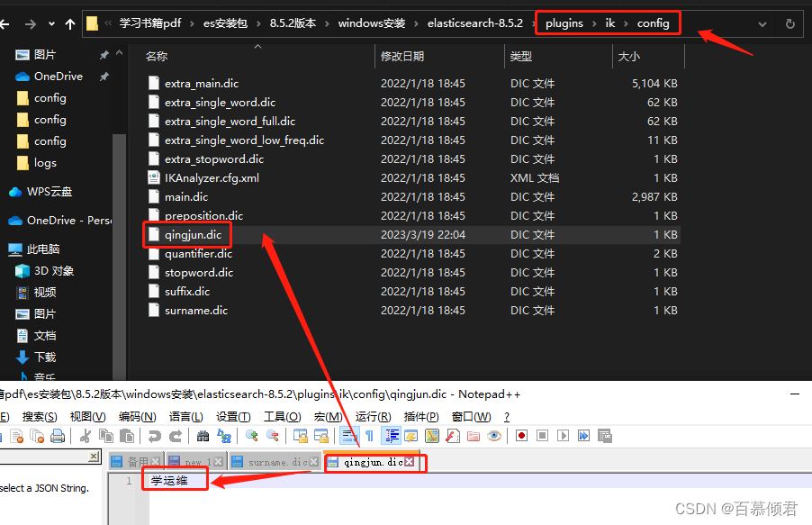812x525 pixels.
Task: Click the Zoom out magnifier icon
Action: pyautogui.click(x=273, y=437)
